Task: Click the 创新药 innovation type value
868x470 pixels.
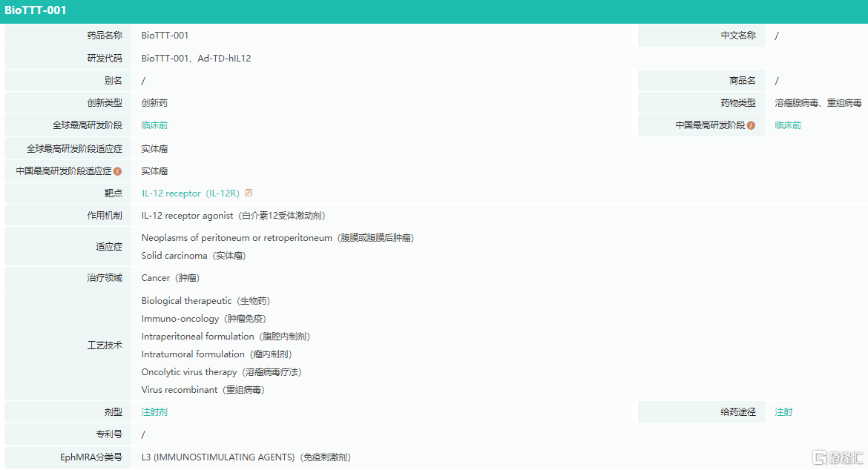Action: [x=154, y=103]
